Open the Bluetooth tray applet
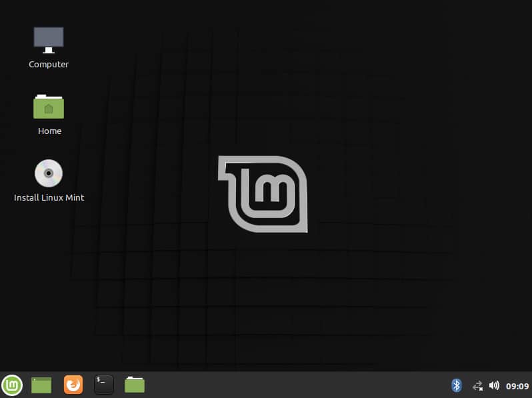This screenshot has width=532, height=398. coord(457,385)
